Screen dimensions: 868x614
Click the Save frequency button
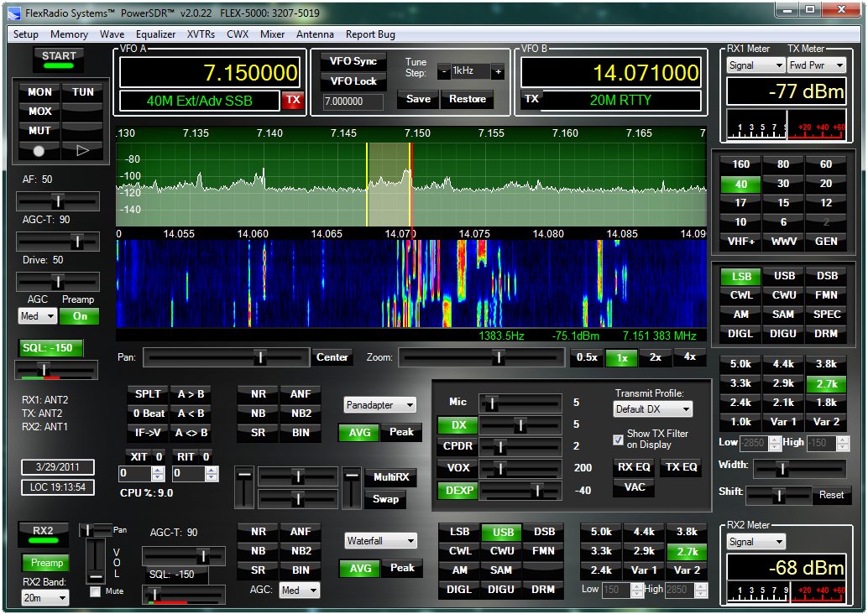pyautogui.click(x=419, y=99)
